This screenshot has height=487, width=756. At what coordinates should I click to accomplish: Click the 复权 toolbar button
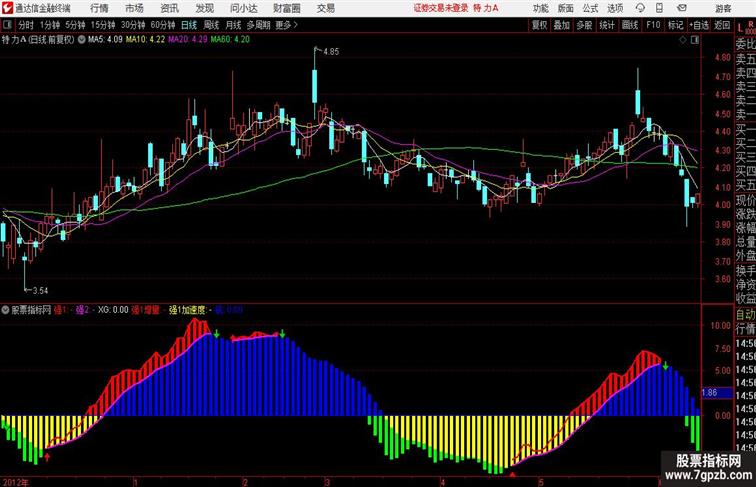click(x=539, y=25)
